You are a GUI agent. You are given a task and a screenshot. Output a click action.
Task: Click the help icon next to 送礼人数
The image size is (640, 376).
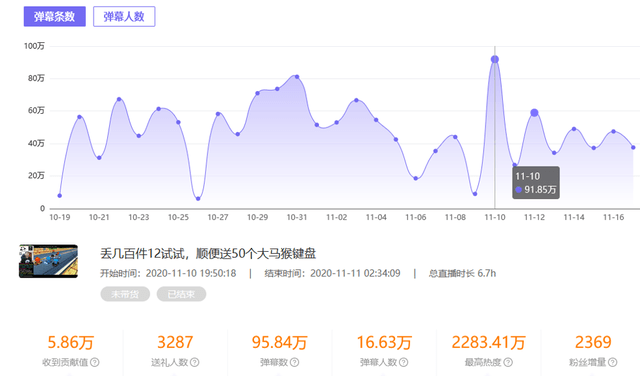[x=195, y=362]
